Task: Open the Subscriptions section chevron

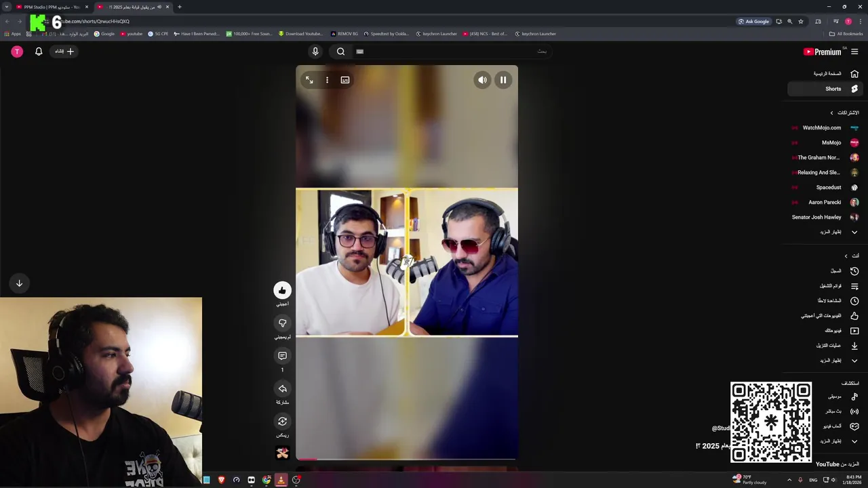Action: click(832, 113)
